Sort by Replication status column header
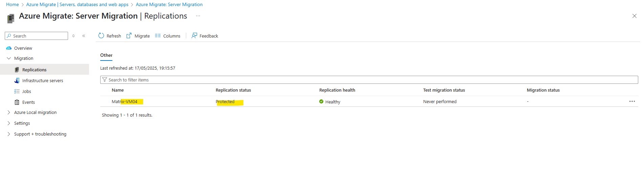This screenshot has width=644, height=191. coord(233,90)
